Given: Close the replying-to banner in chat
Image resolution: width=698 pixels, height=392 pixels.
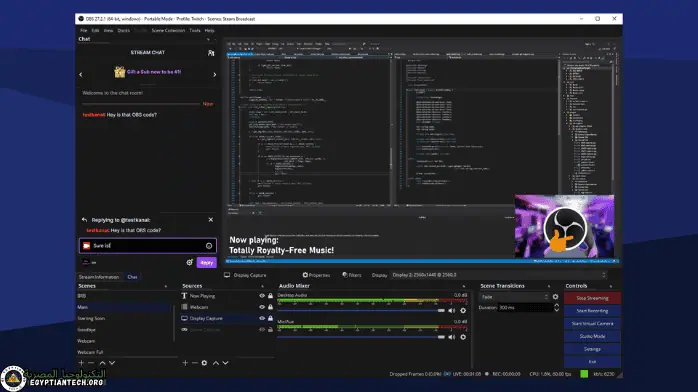Looking at the screenshot, I should (x=211, y=220).
